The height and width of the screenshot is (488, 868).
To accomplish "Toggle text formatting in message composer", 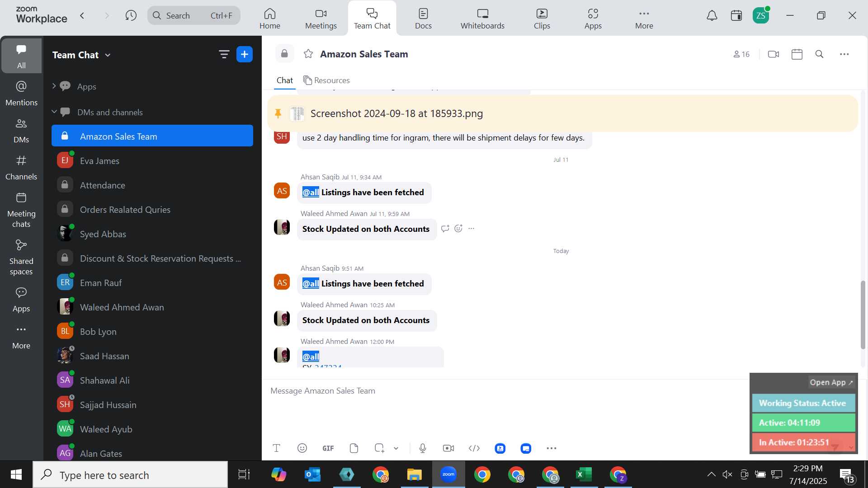I will (277, 448).
